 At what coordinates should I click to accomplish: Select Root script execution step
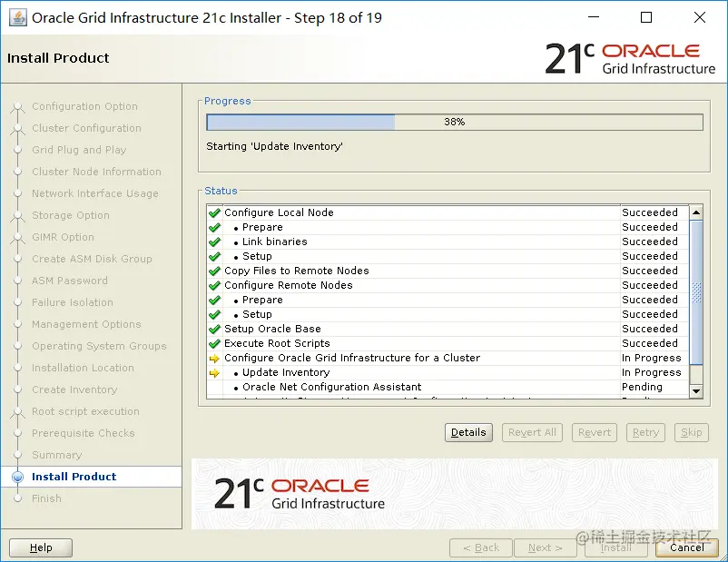coord(85,412)
